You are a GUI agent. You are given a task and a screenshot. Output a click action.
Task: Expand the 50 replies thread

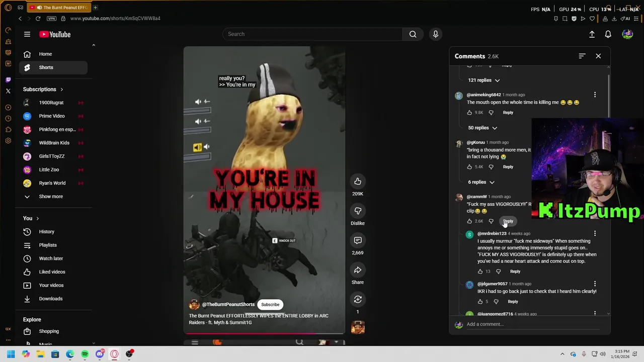(482, 128)
